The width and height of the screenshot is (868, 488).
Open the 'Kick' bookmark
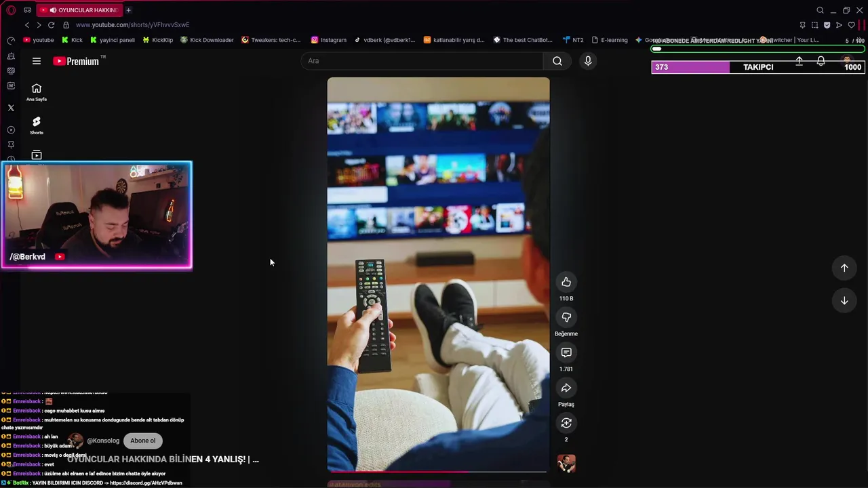72,40
